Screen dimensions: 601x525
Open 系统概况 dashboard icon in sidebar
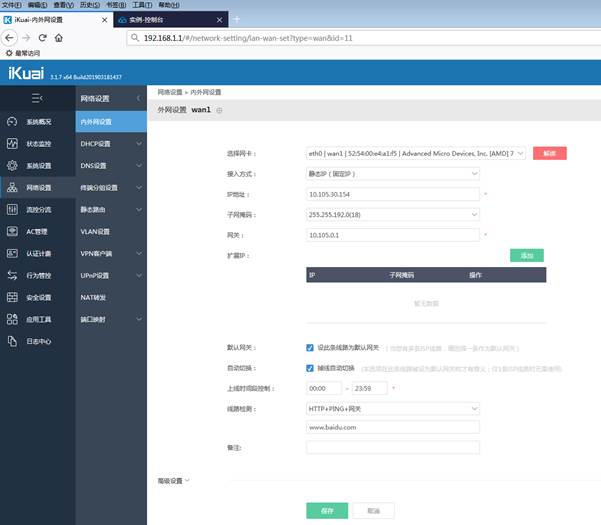13,121
